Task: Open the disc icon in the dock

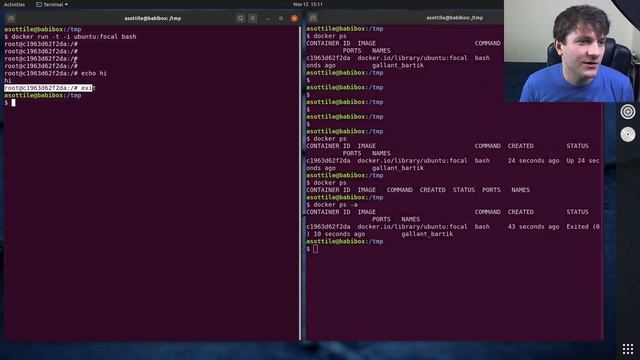Action: tap(628, 134)
